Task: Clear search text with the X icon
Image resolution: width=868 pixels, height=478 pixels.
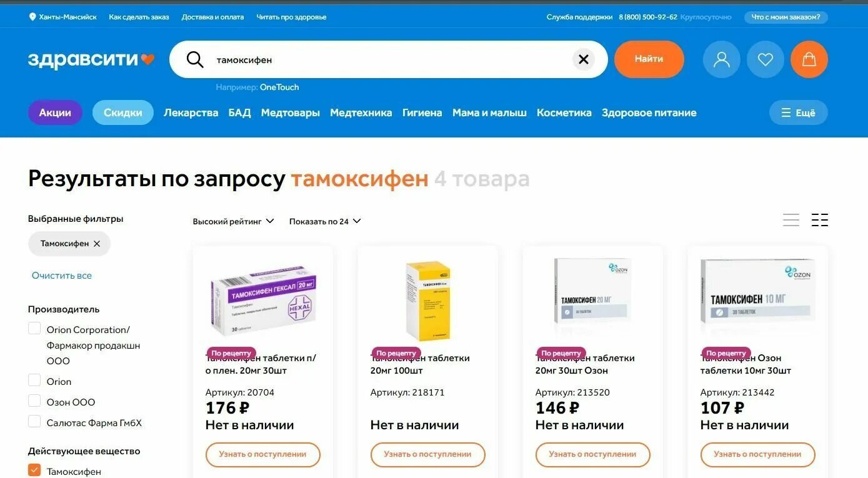Action: [x=583, y=59]
